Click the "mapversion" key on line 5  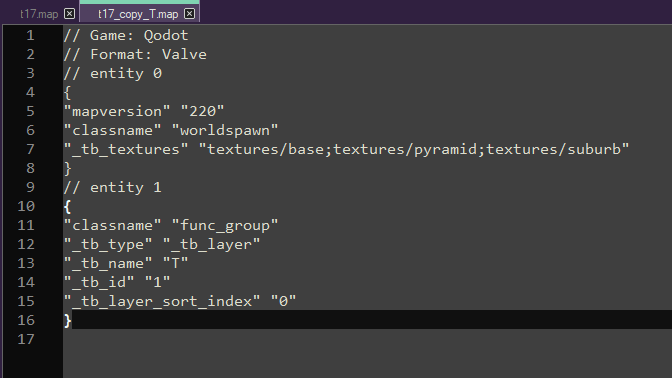coord(117,111)
